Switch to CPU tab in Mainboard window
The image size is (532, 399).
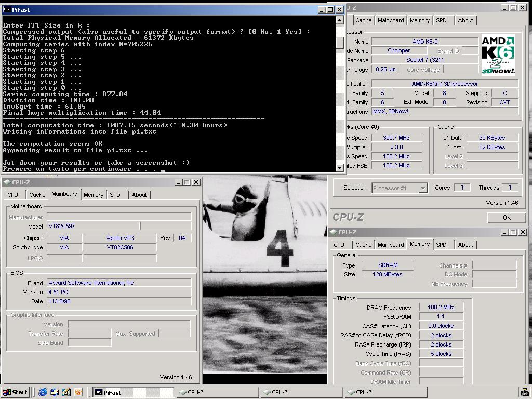click(x=13, y=195)
